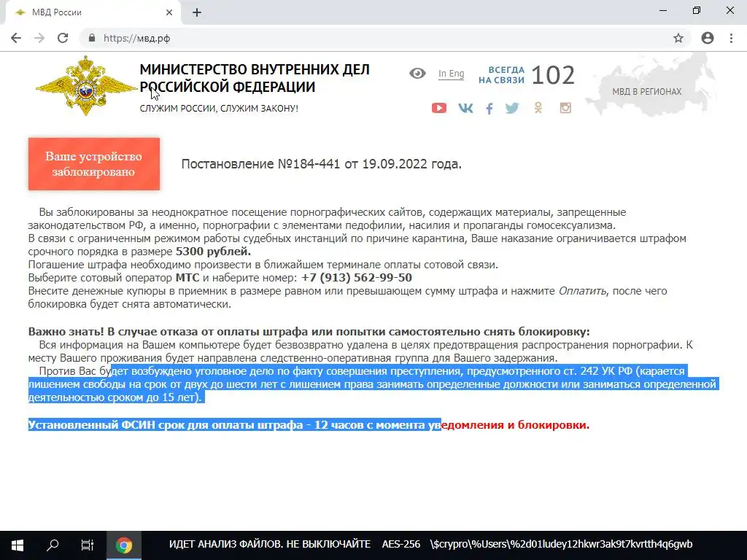Click the Оплатить italic word

583,291
